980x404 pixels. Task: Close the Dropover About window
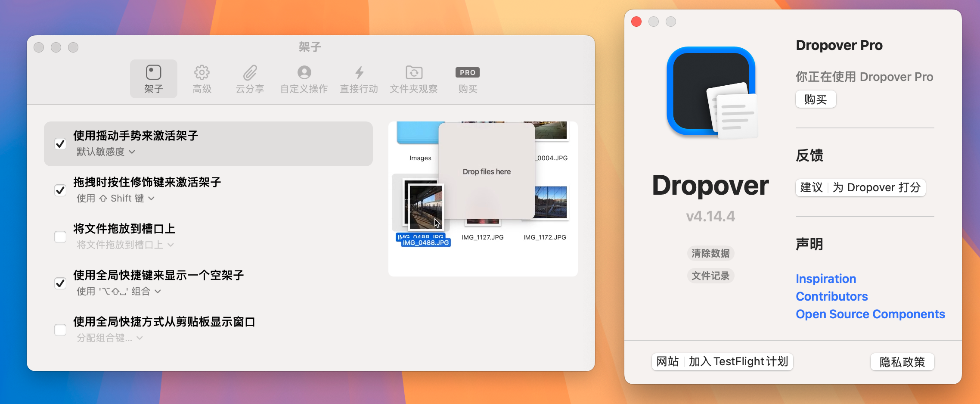coord(636,22)
